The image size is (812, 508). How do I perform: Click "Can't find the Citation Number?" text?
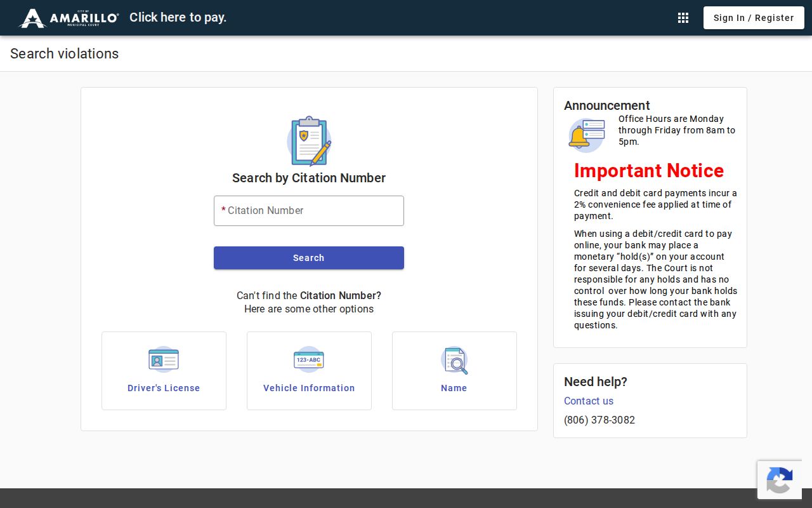click(x=309, y=295)
